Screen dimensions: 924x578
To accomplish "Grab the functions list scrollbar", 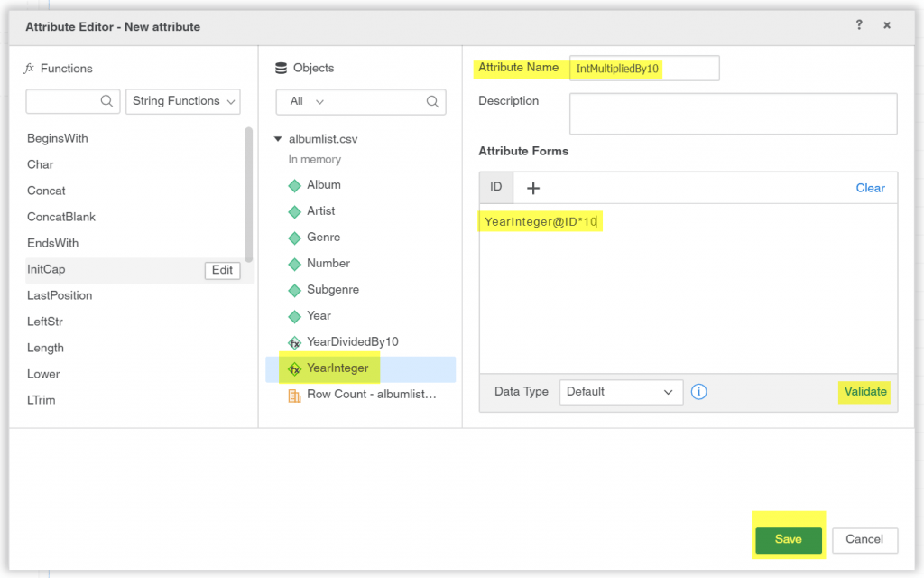I will (x=249, y=195).
